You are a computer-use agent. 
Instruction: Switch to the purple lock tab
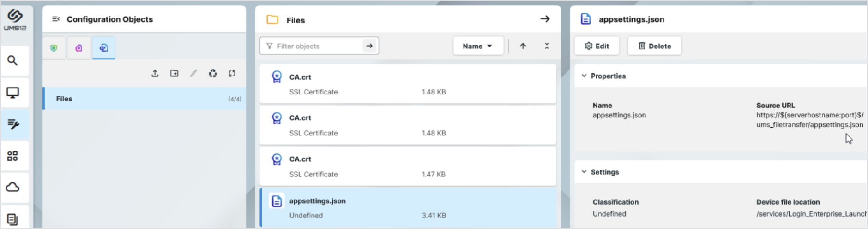point(79,48)
